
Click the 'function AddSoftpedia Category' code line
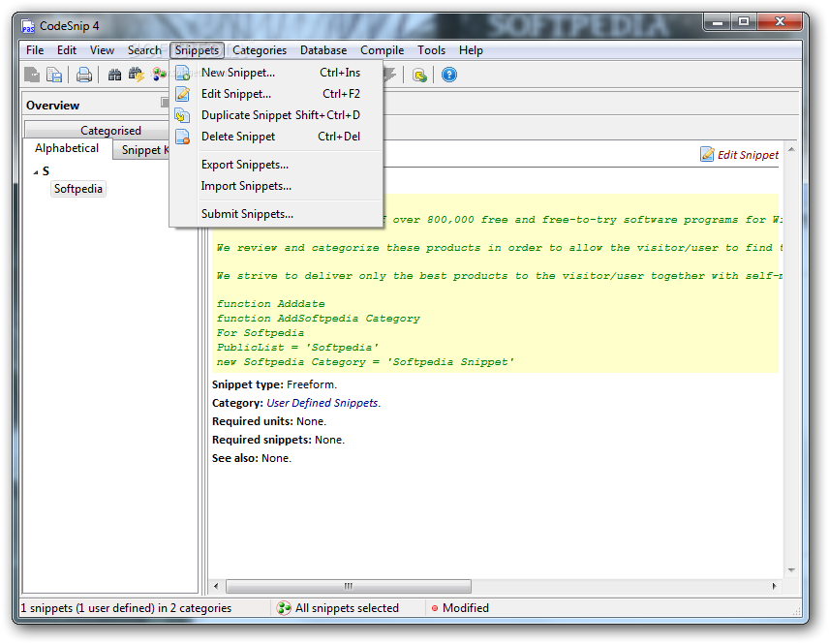tap(319, 319)
